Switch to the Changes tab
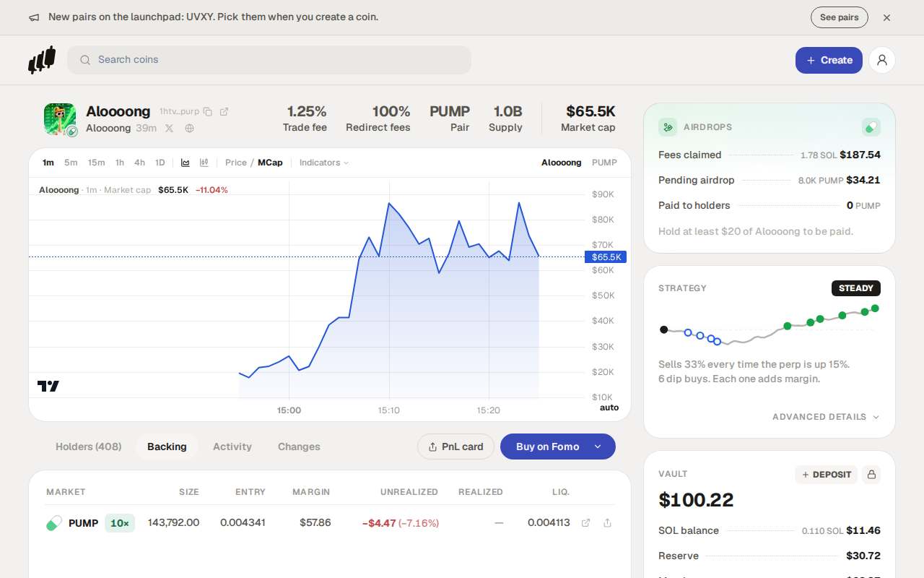Viewport: 924px width, 578px height. pos(299,447)
